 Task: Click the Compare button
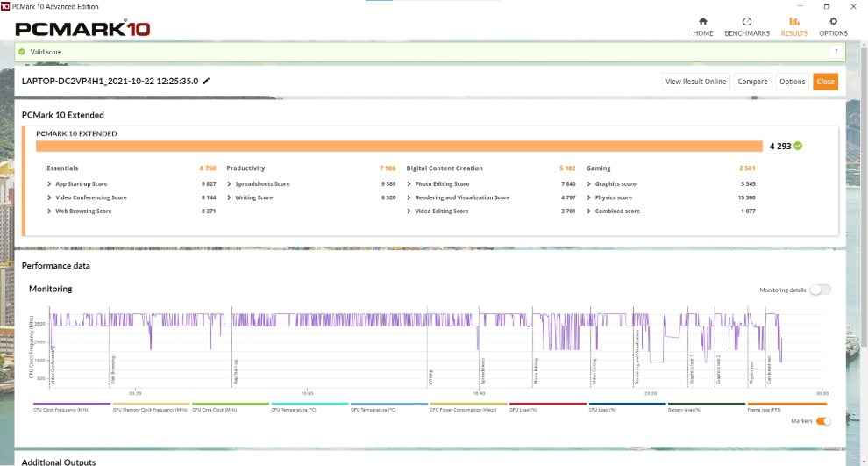(752, 82)
